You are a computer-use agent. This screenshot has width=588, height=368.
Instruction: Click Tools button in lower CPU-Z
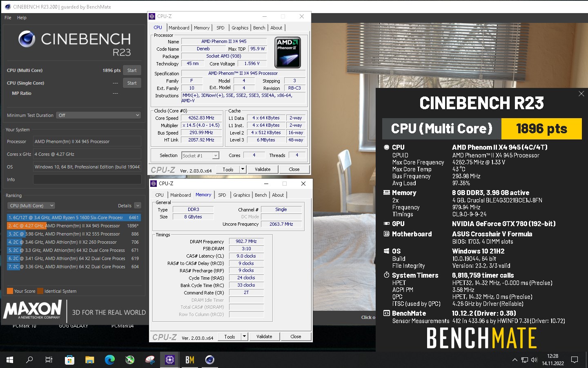pyautogui.click(x=230, y=337)
